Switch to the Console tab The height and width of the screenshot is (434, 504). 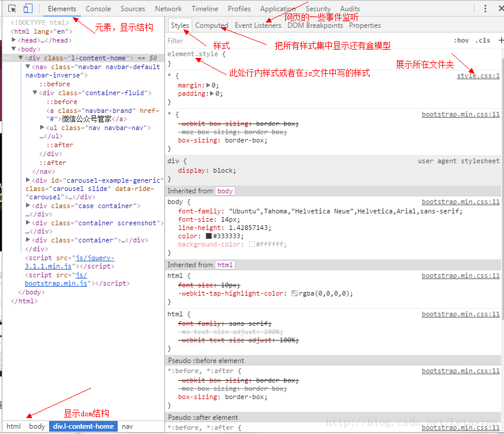[x=98, y=9]
